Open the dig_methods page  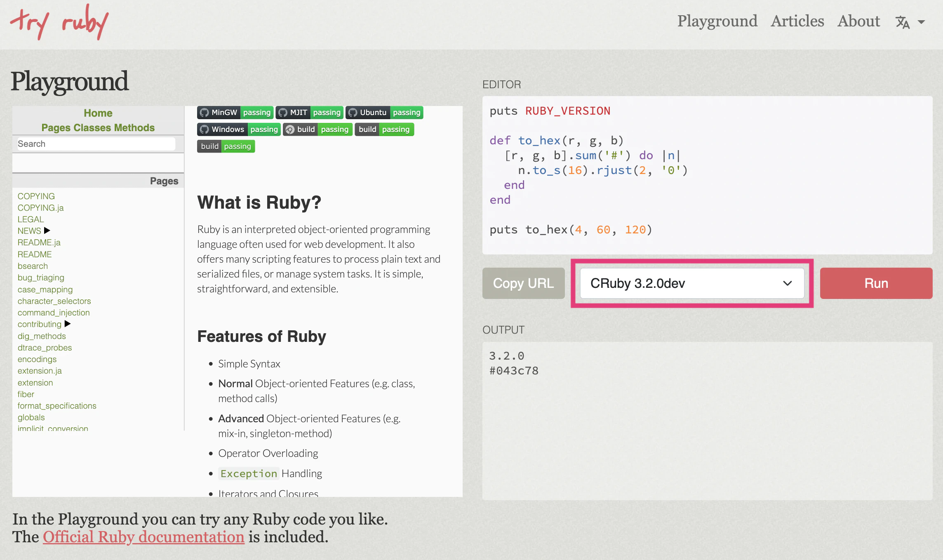(x=42, y=336)
